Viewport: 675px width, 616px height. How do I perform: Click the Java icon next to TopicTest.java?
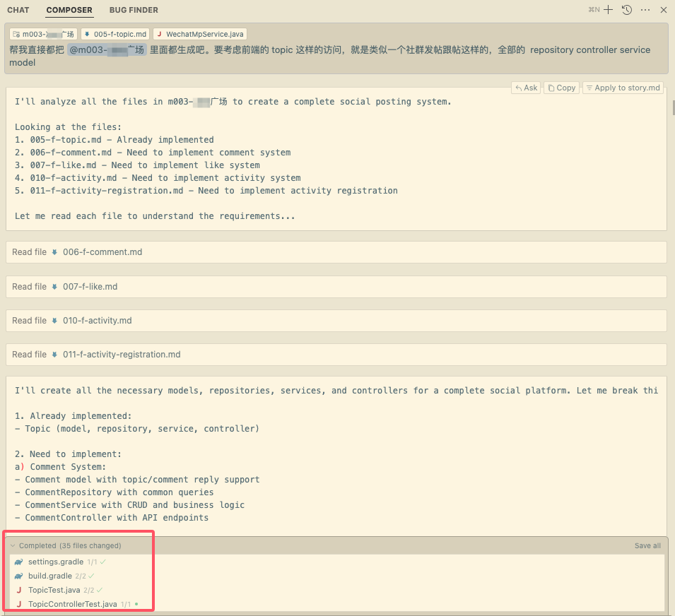point(18,590)
